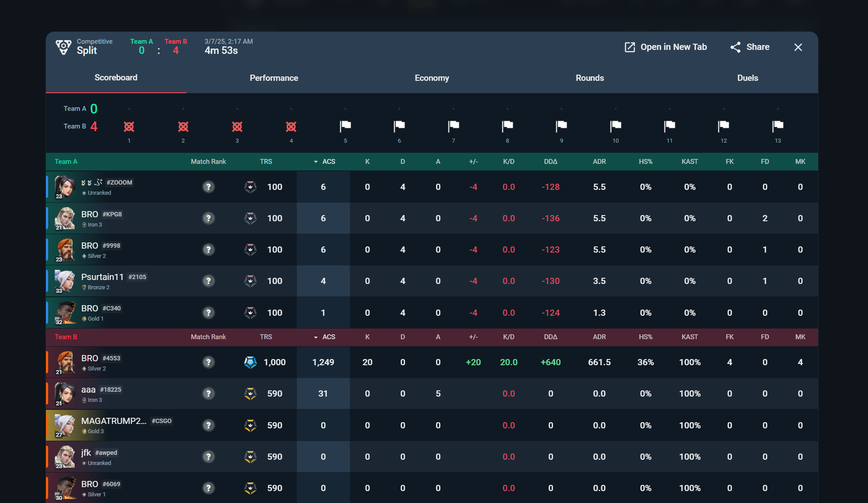The height and width of the screenshot is (503, 868).
Task: Open MAGATRUMP2 #CSGO player profile
Action: click(114, 421)
